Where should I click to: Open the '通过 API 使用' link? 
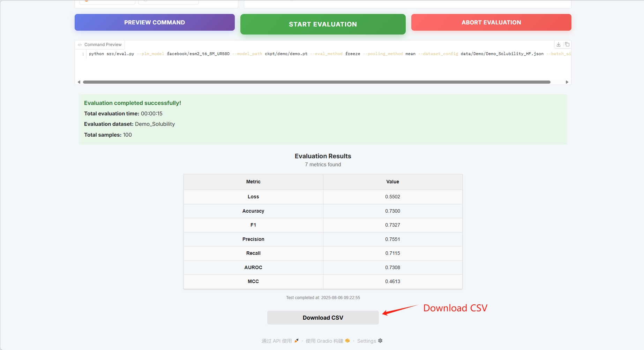[x=277, y=341]
